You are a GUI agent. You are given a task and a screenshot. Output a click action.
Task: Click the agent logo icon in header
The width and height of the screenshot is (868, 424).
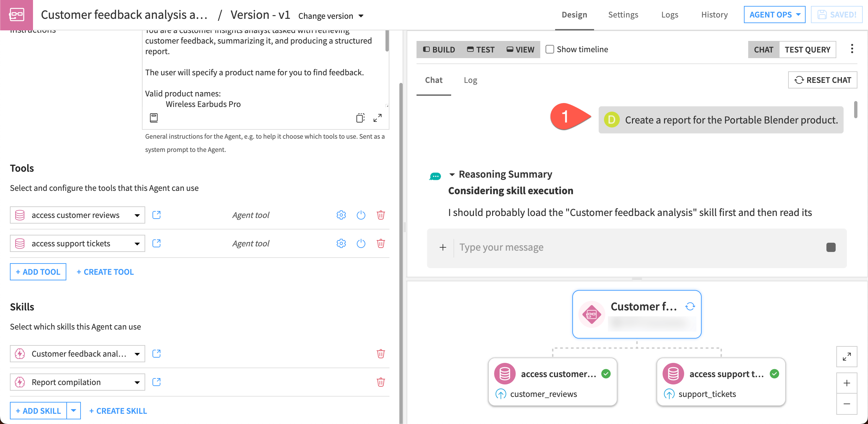point(17,15)
